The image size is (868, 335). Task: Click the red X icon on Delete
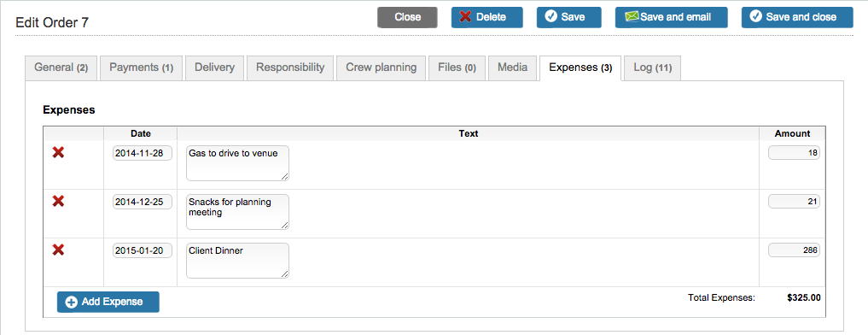pyautogui.click(x=465, y=17)
